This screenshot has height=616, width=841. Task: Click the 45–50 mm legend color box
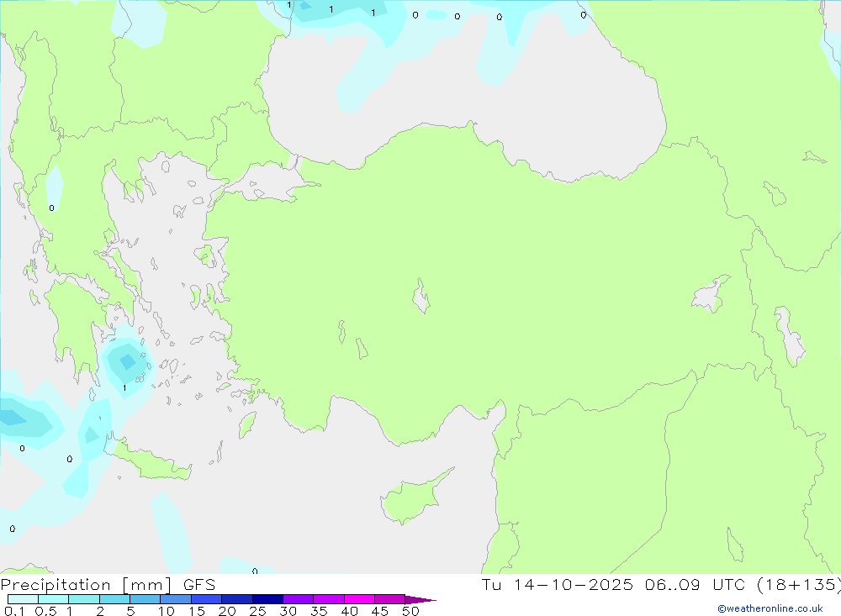point(390,599)
